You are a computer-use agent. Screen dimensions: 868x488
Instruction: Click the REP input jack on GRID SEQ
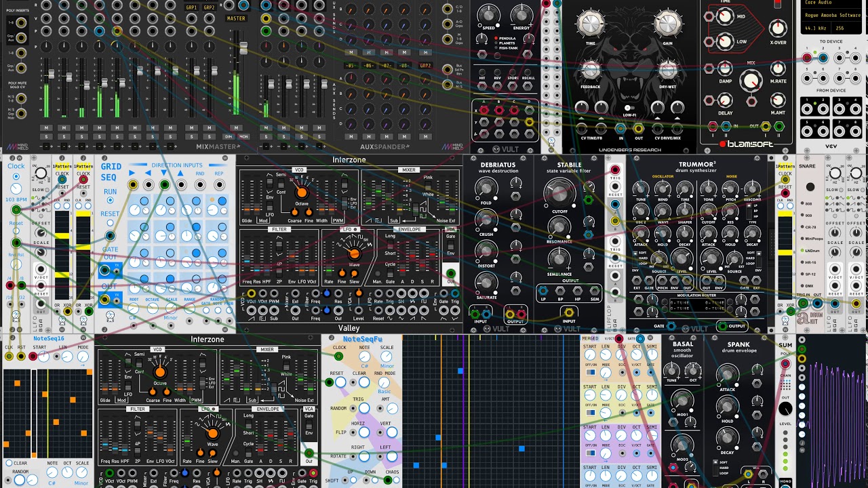point(219,184)
